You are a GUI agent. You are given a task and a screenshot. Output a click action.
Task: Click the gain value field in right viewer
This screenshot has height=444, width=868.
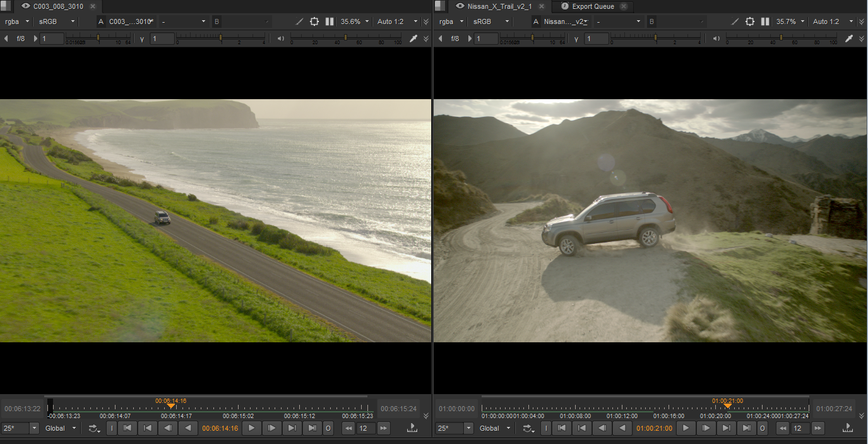pyautogui.click(x=486, y=39)
